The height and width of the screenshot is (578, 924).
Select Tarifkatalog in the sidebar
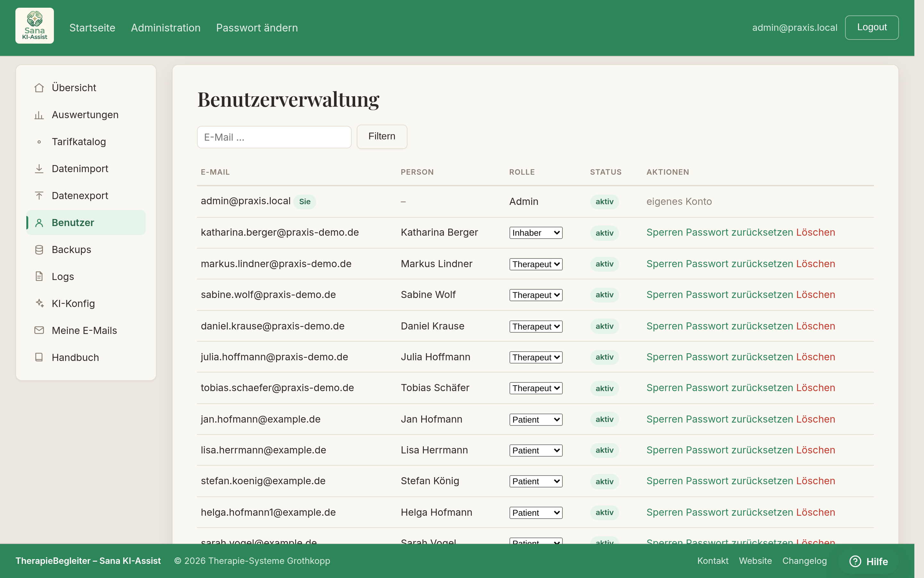[86, 142]
